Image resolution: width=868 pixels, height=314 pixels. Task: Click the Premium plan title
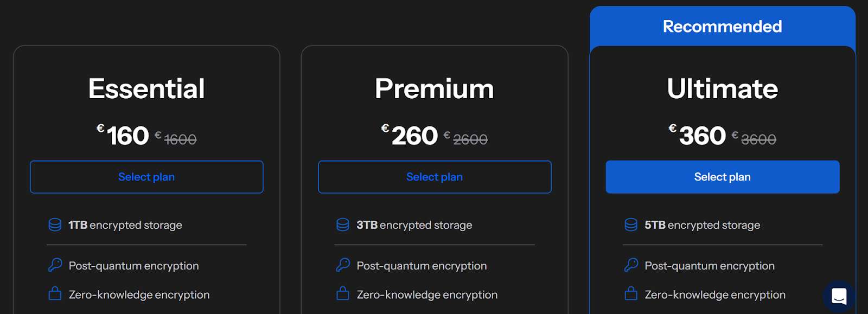tap(434, 88)
